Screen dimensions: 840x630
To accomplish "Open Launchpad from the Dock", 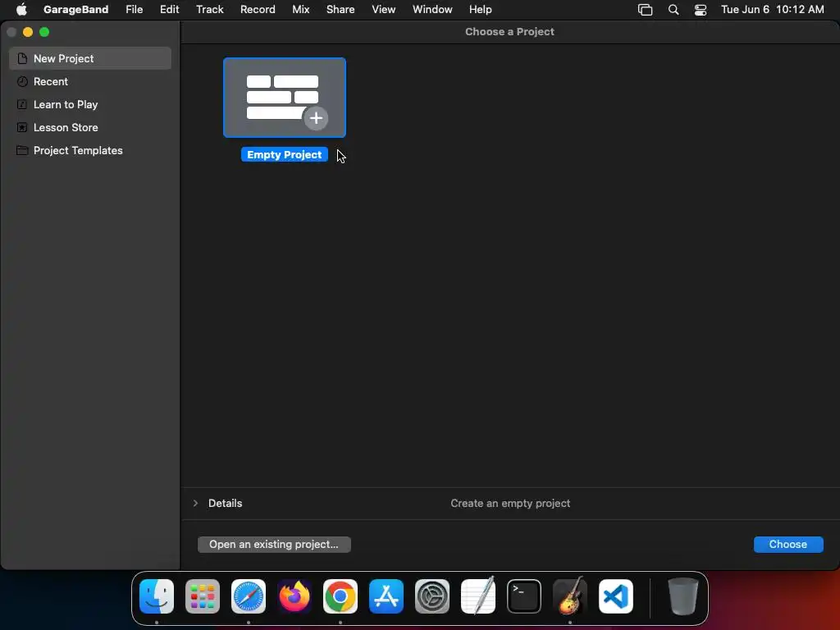I will [203, 596].
